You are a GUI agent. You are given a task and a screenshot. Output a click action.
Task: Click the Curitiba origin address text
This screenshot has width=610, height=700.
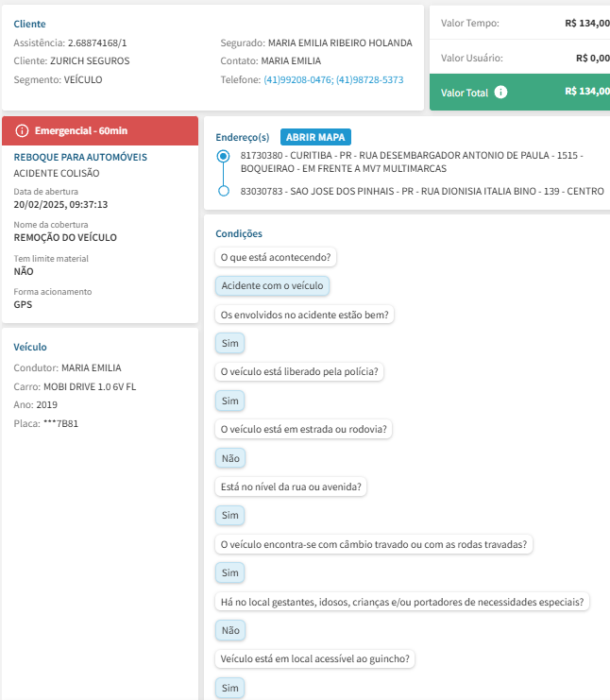coord(412,161)
